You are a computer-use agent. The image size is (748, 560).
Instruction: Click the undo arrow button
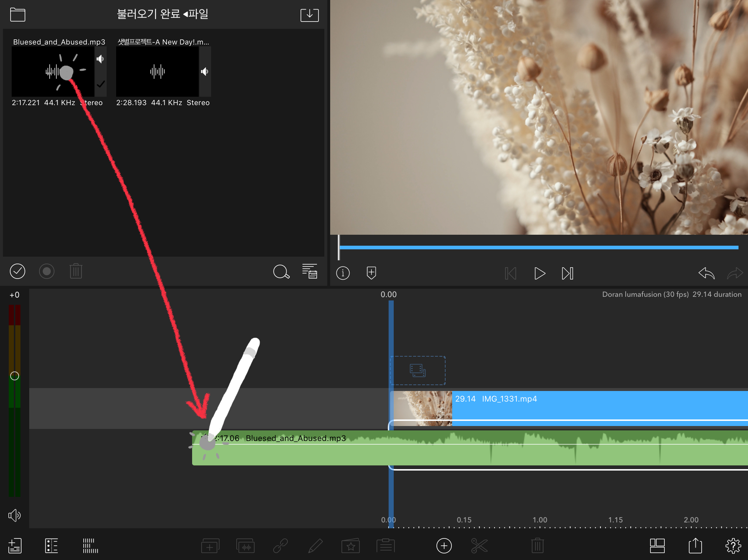tap(706, 273)
